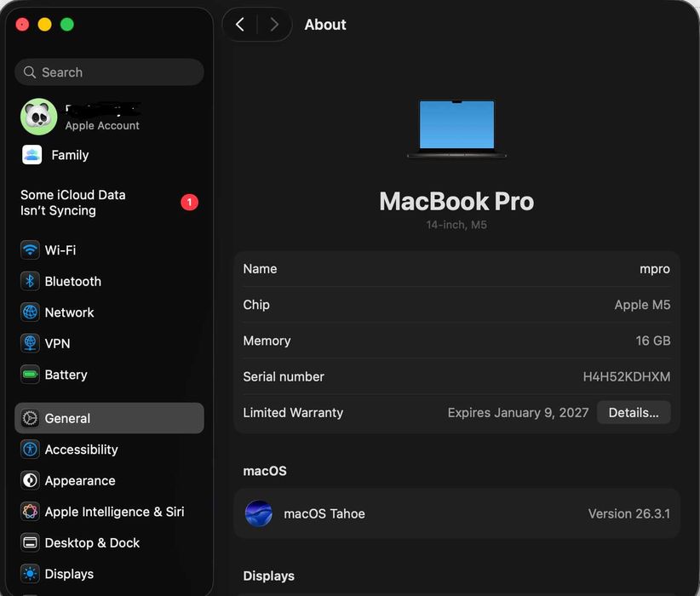Viewport: 700px width, 596px height.
Task: Click the green zoom window button
Action: [67, 24]
